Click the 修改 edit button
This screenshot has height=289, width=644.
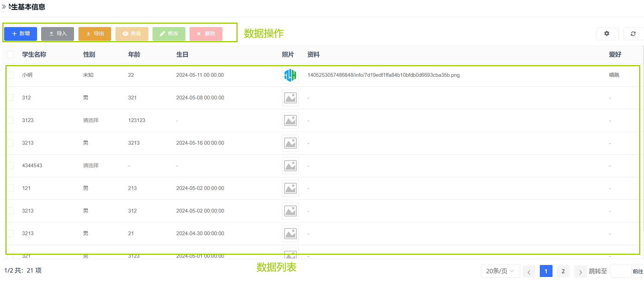(169, 34)
